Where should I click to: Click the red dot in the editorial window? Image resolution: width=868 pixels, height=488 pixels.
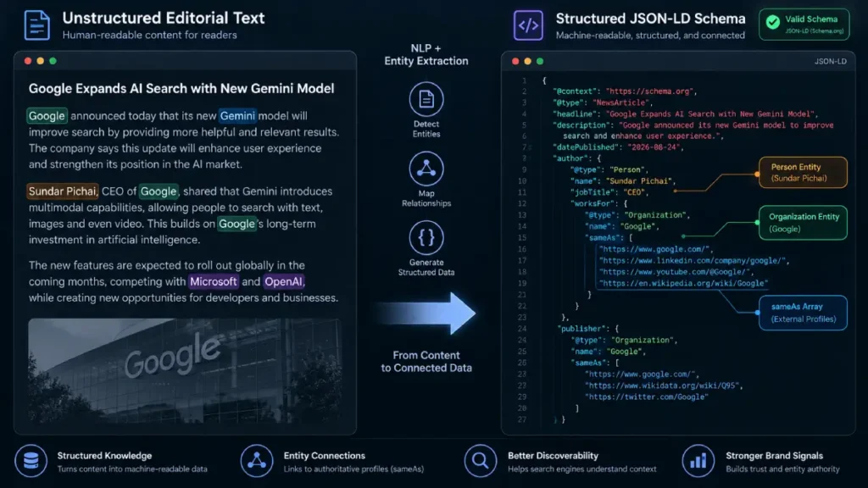pyautogui.click(x=28, y=61)
